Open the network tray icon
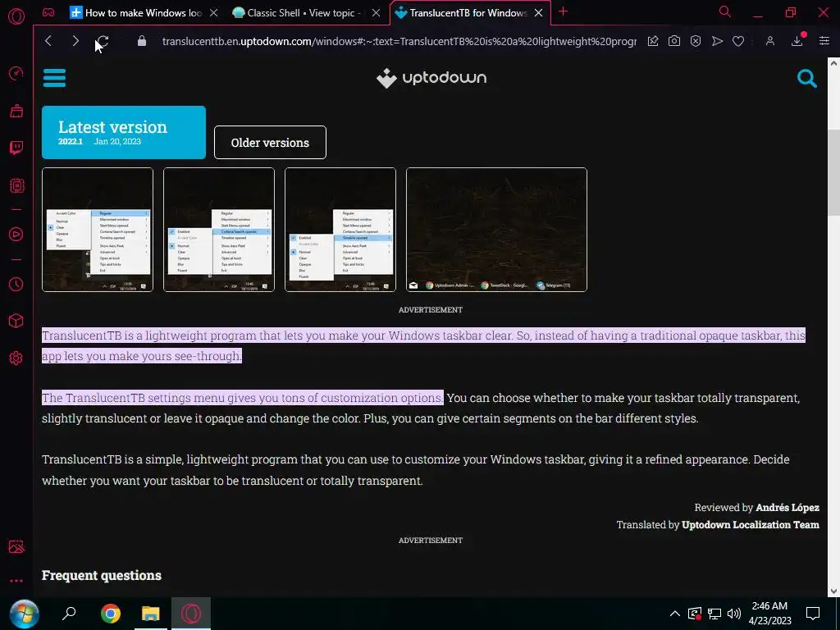Viewport: 840px width, 630px height. click(714, 614)
